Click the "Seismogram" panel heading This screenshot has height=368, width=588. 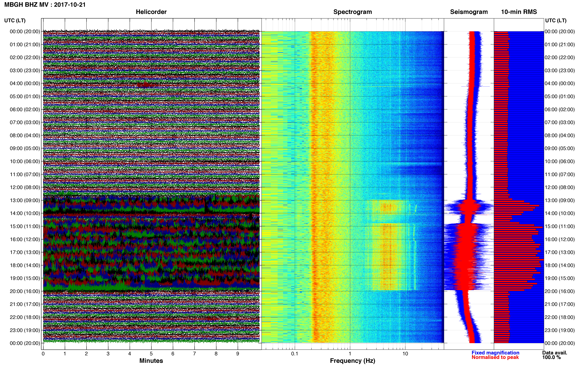click(x=469, y=12)
